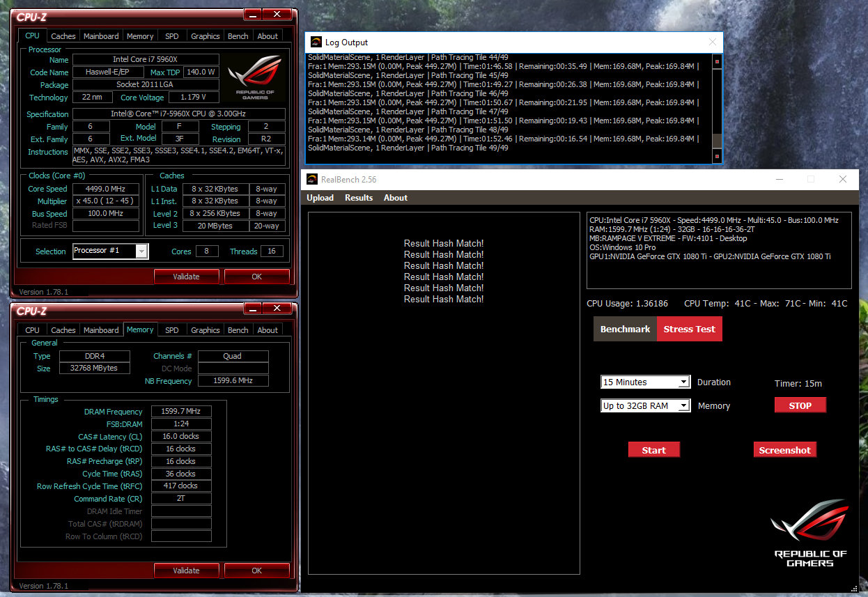This screenshot has width=868, height=597.
Task: Click the Log Output scrollbar thumb
Action: (717, 141)
